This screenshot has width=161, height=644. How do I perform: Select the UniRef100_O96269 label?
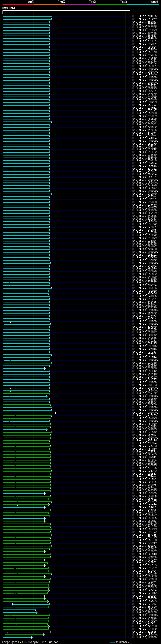(x=144, y=568)
